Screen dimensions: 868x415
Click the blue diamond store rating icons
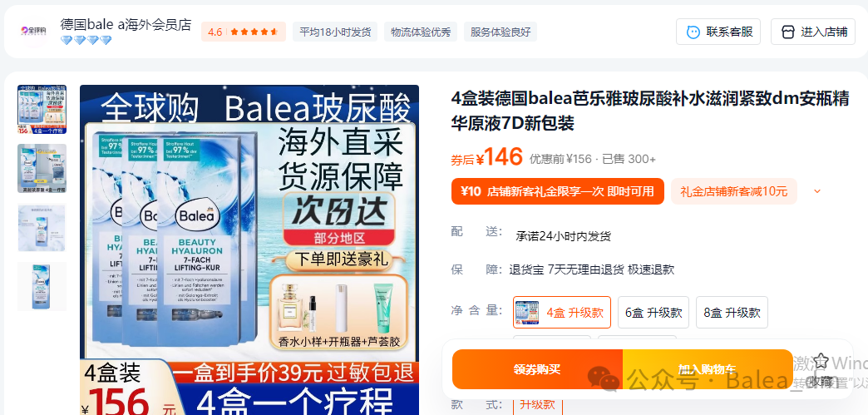pyautogui.click(x=86, y=41)
